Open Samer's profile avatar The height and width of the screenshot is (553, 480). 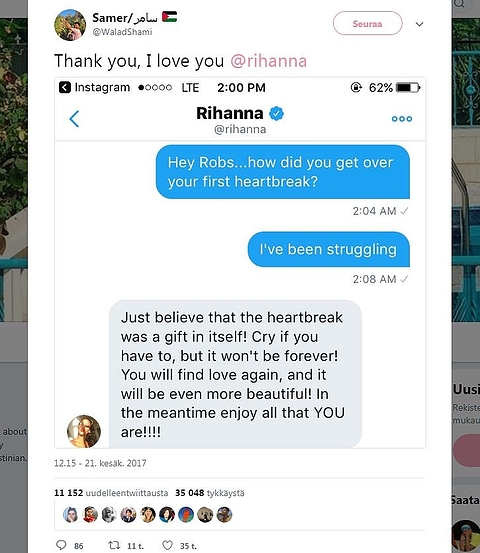pos(70,25)
